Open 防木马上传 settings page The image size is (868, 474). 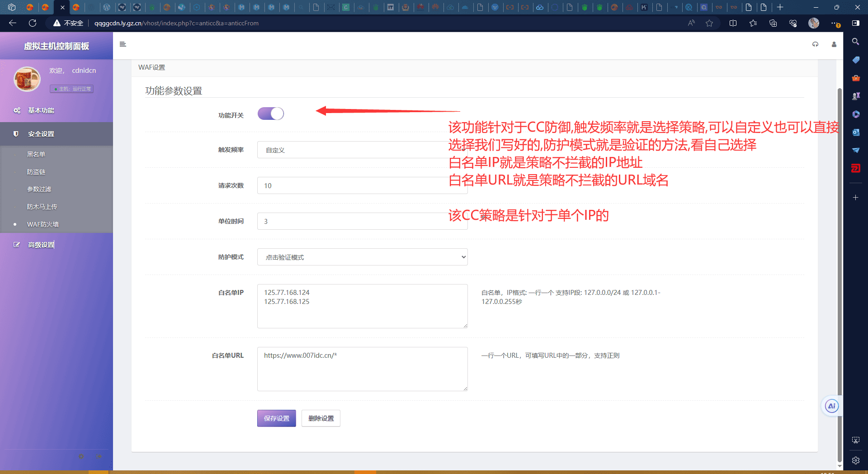tap(42, 207)
